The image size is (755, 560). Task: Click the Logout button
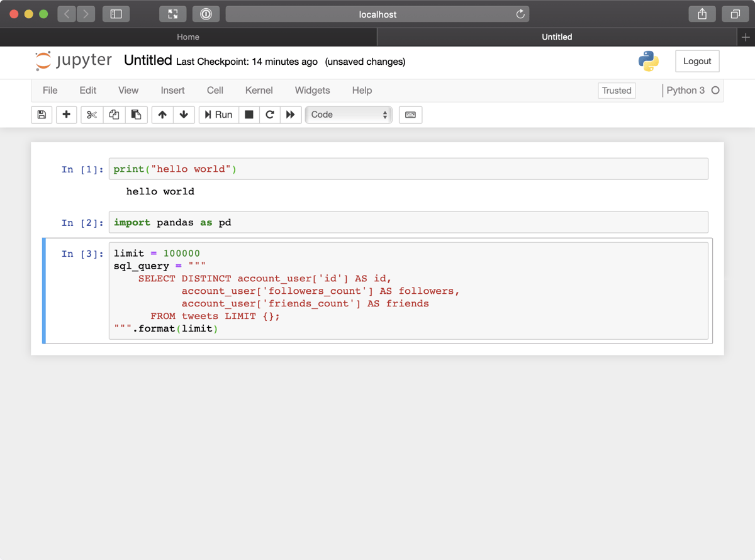[x=696, y=61]
